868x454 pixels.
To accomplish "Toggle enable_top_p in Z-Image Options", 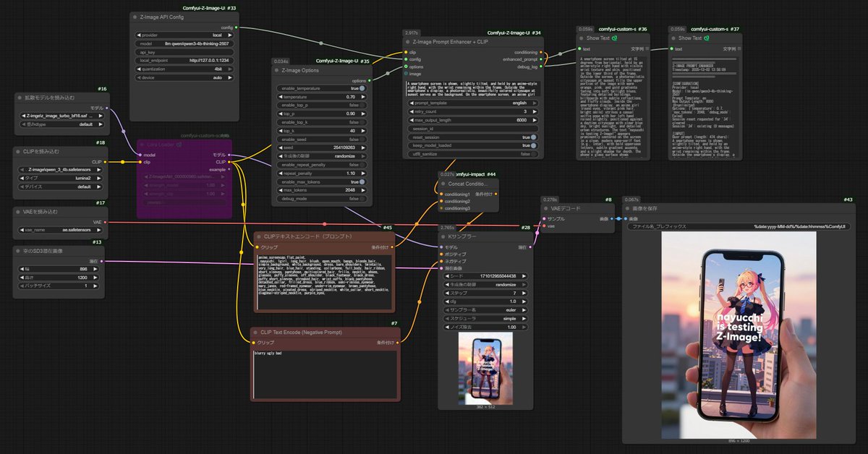I will pos(322,105).
